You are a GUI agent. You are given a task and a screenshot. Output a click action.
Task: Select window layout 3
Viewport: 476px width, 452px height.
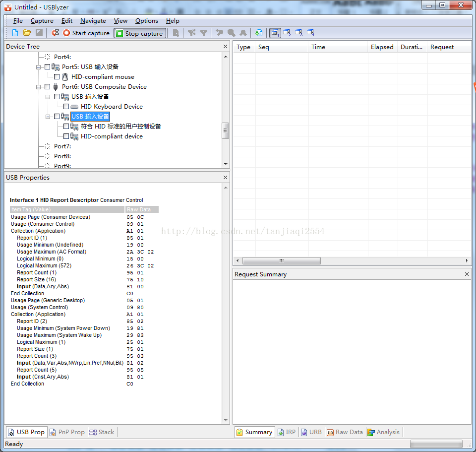[x=298, y=33]
